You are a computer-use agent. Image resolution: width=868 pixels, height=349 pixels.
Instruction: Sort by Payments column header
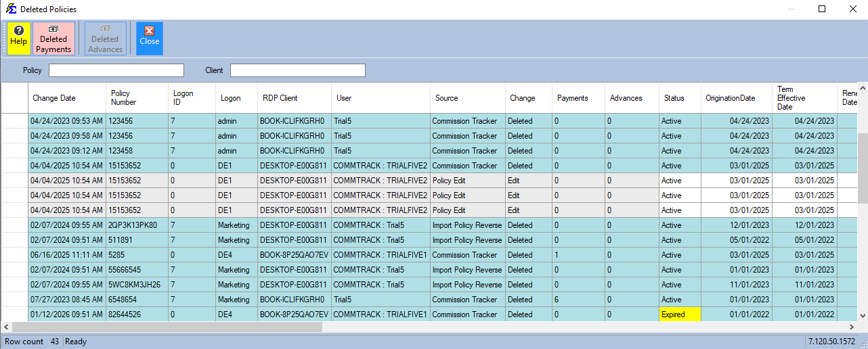point(579,98)
